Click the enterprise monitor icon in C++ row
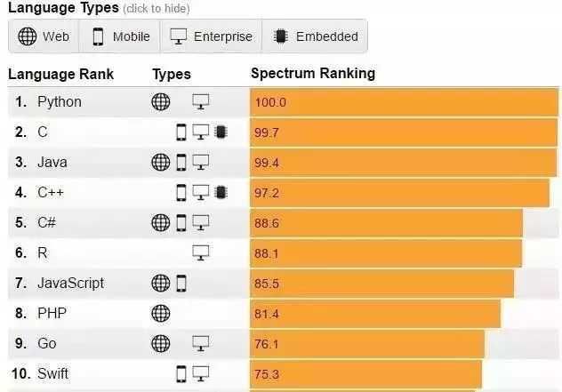562x392 pixels. pos(201,192)
